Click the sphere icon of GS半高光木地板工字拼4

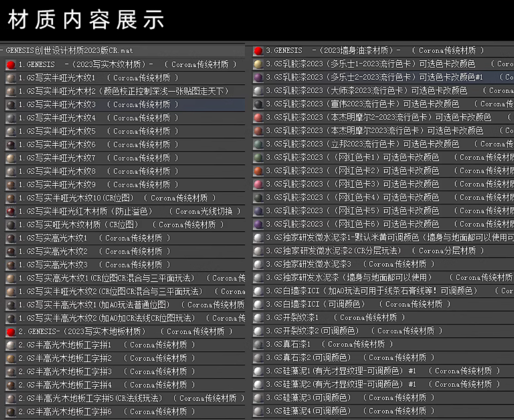point(11,385)
